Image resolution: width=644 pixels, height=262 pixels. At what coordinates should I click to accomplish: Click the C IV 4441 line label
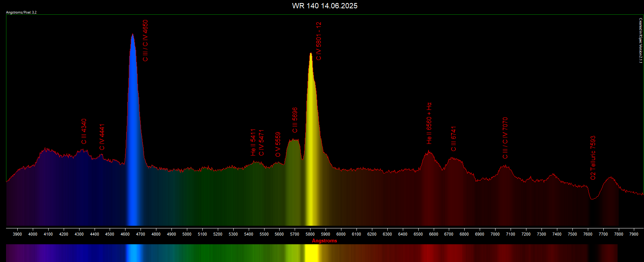[102, 137]
